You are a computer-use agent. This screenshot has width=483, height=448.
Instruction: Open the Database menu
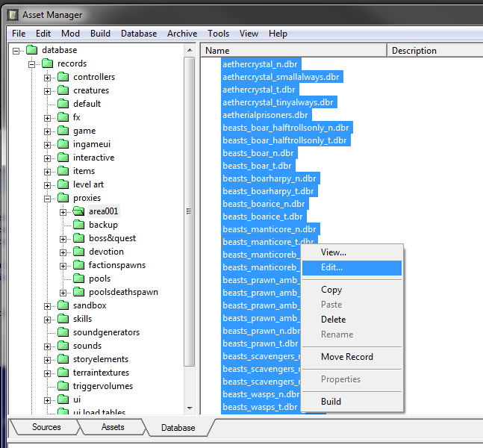(139, 34)
